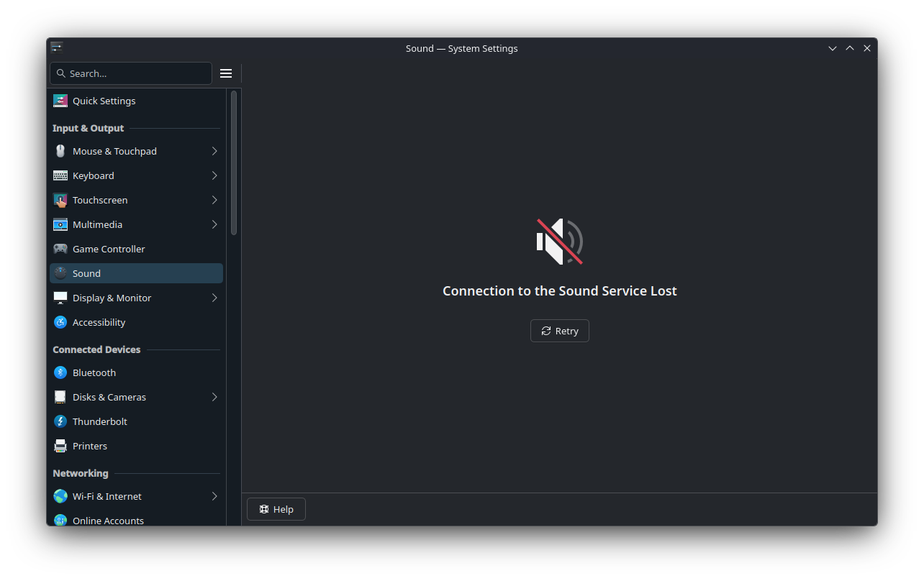Select Touchscreen in sidebar
924x581 pixels.
136,200
